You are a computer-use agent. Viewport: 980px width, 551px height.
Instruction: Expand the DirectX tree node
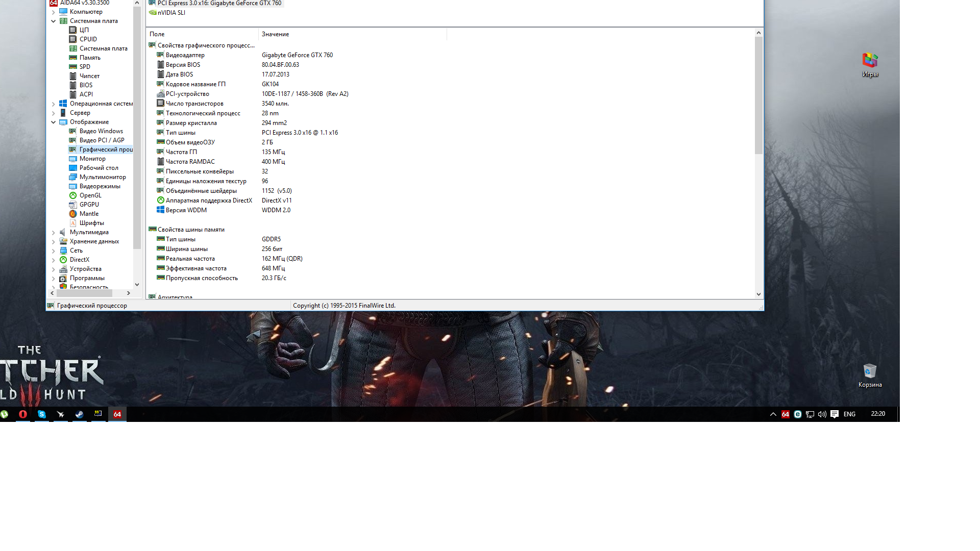coord(54,260)
